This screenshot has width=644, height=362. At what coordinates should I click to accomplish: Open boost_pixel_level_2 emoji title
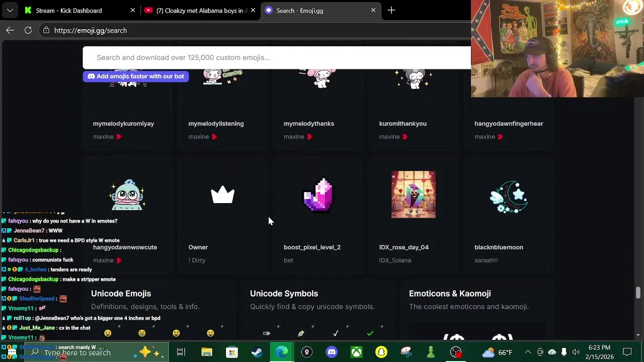tap(312, 247)
